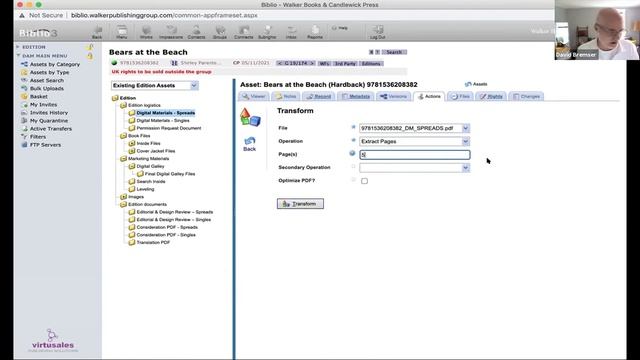Select Consideration PDF - Singles folder
Viewport: 640px width, 360px height.
166,235
